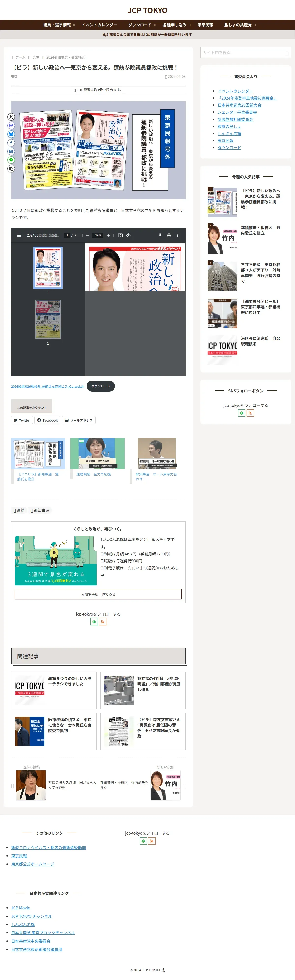Open RSS feed icon in right sidebar

coord(250,413)
